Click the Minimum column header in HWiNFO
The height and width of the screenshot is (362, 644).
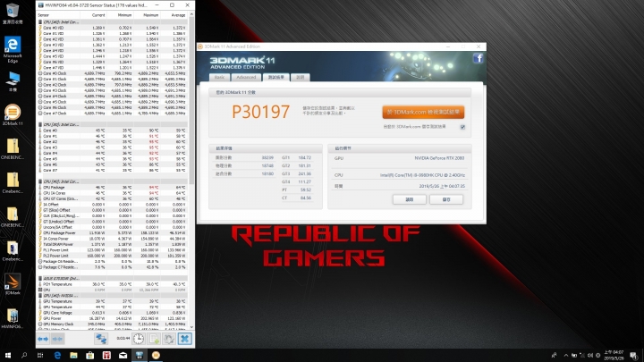click(120, 15)
